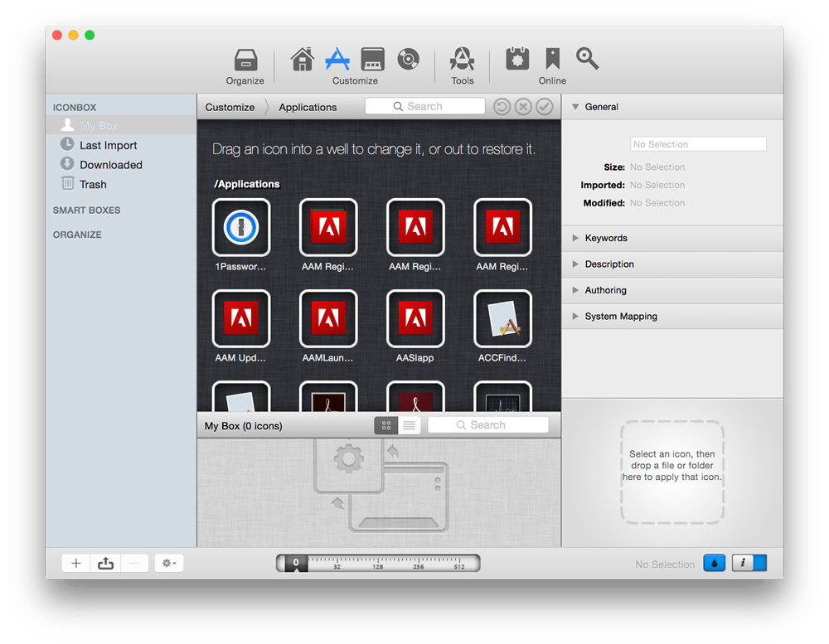Open Last Import in sidebar

click(121, 145)
